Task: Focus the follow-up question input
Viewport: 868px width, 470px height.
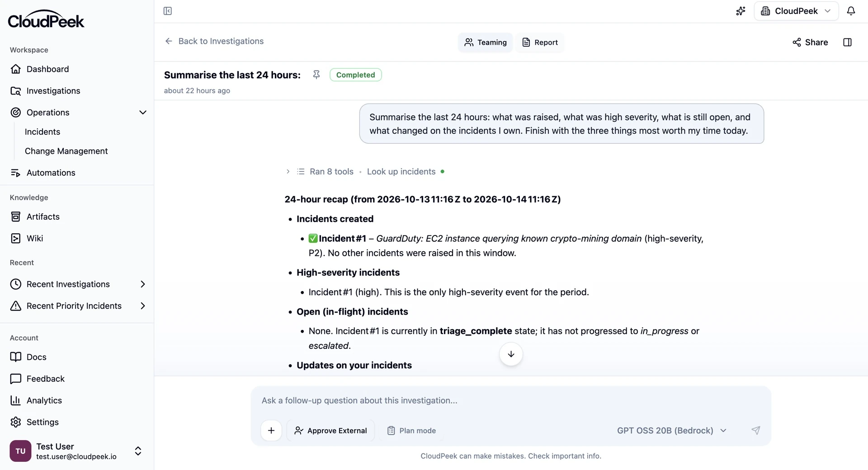Action: [511, 400]
